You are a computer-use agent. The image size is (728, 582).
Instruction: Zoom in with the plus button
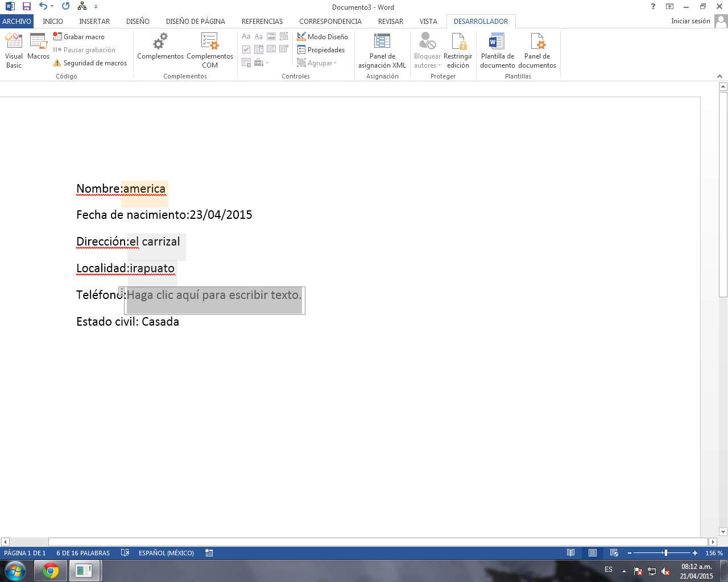[695, 552]
